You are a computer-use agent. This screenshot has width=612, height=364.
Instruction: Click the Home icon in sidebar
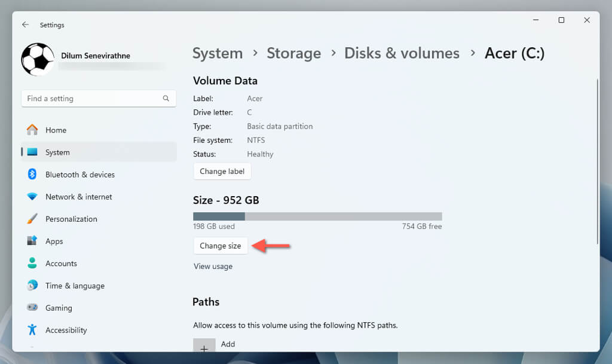tap(32, 130)
